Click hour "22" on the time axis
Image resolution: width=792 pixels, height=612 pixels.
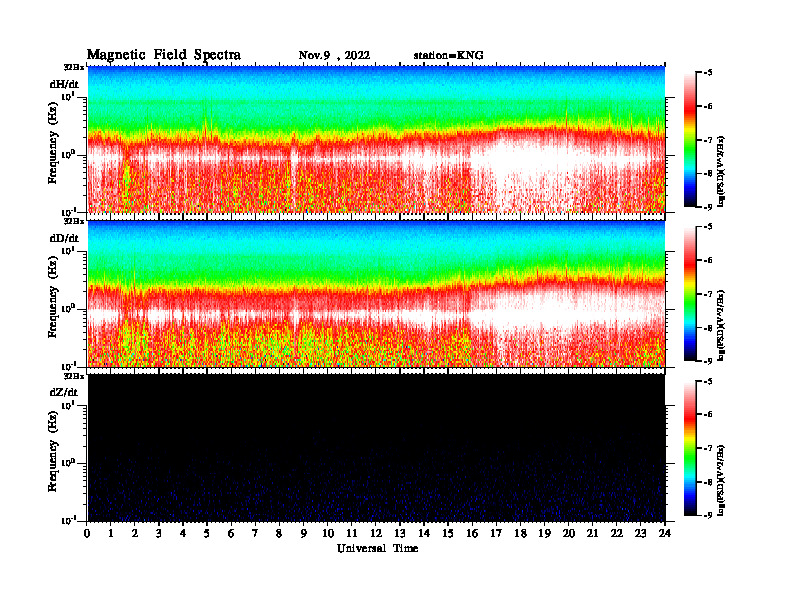coord(617,534)
